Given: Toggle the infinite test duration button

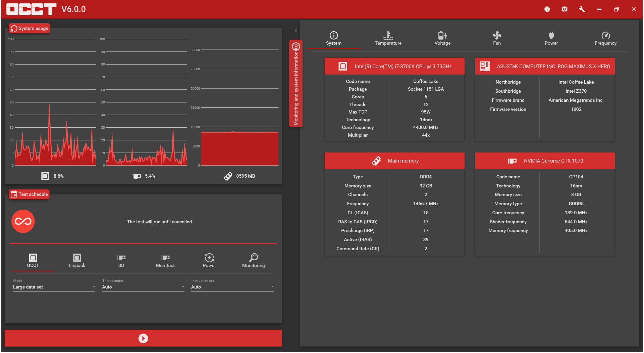Looking at the screenshot, I should (23, 221).
